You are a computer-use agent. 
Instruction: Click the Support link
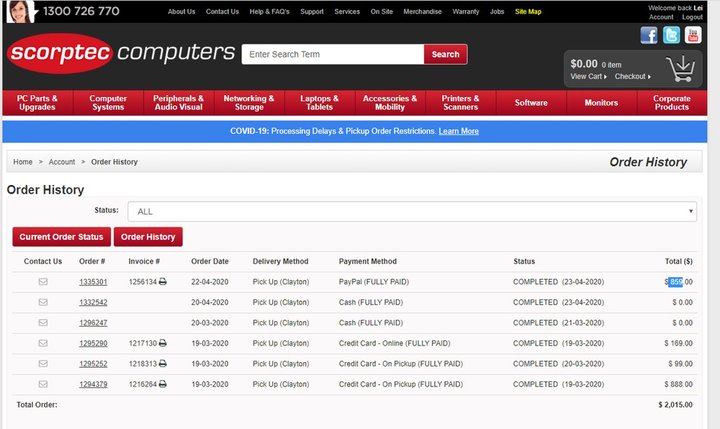[312, 11]
